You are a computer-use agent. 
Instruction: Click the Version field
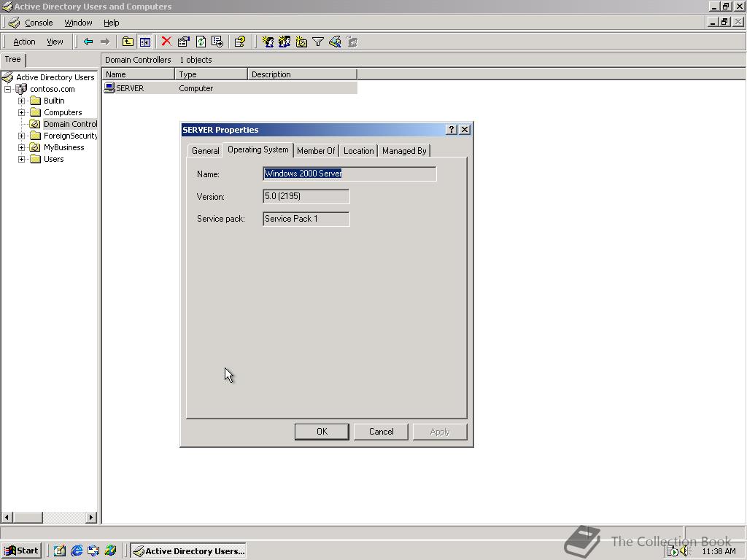click(306, 196)
